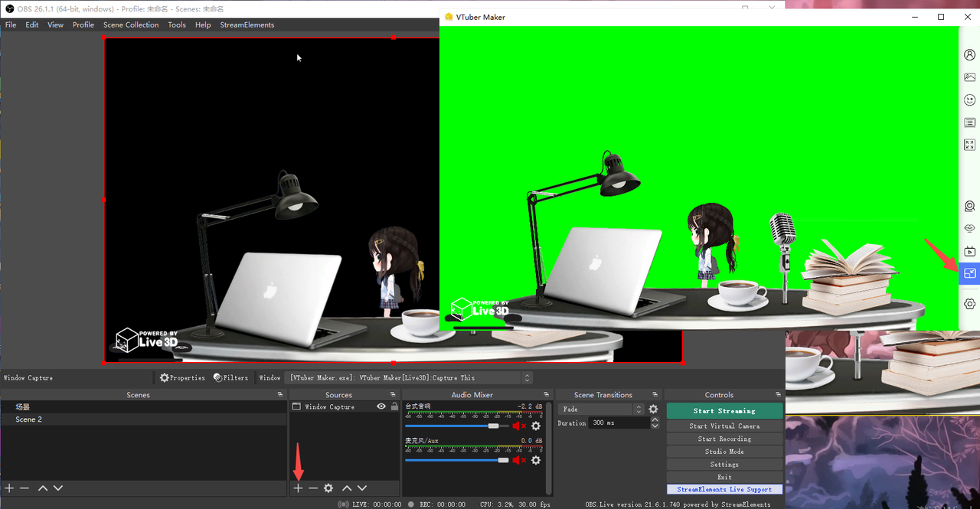Select the highlighted green screen icon in VTuber Maker
980x509 pixels.
pos(969,272)
